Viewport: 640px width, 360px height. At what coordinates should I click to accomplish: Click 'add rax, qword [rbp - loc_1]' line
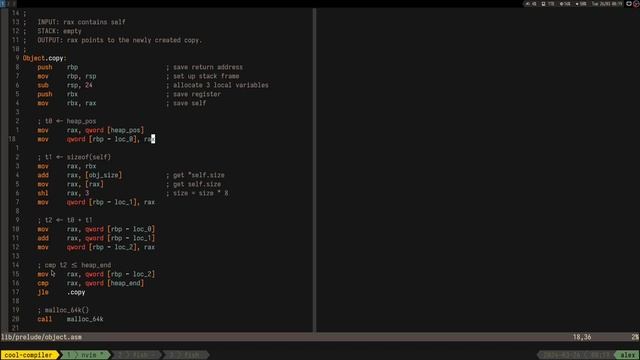(x=96, y=238)
